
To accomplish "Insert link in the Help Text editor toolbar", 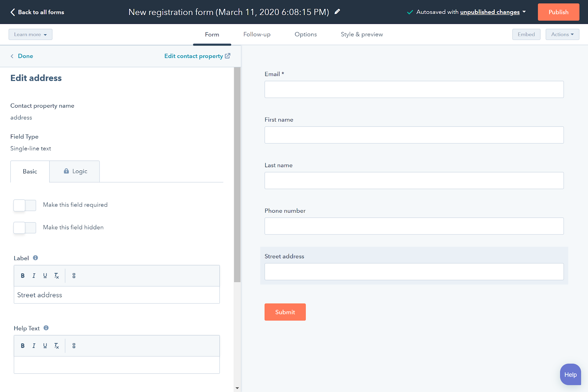I will 74,346.
